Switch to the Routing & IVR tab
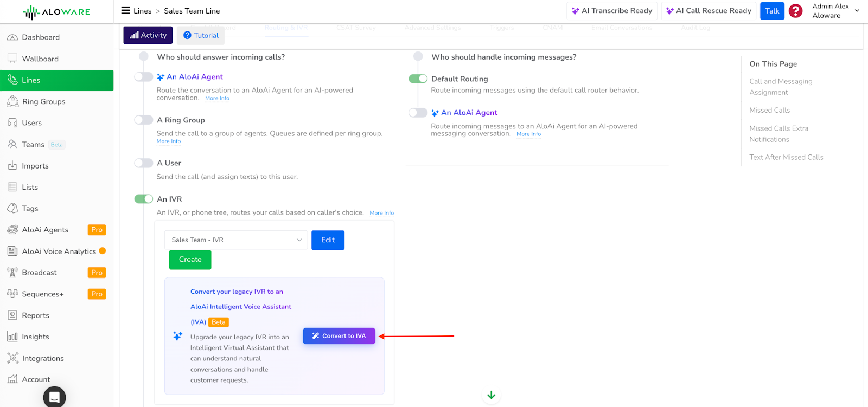Viewport: 868px width, 407px height. [x=286, y=28]
